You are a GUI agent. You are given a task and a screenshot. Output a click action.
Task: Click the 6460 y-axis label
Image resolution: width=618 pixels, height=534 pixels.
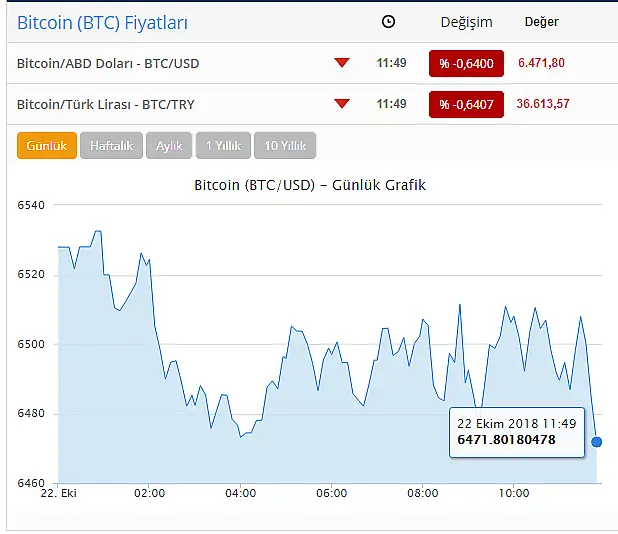coord(31,482)
